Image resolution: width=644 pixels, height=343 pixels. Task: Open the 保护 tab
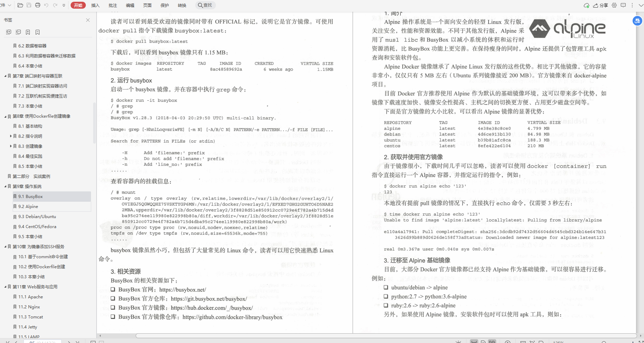coord(164,5)
